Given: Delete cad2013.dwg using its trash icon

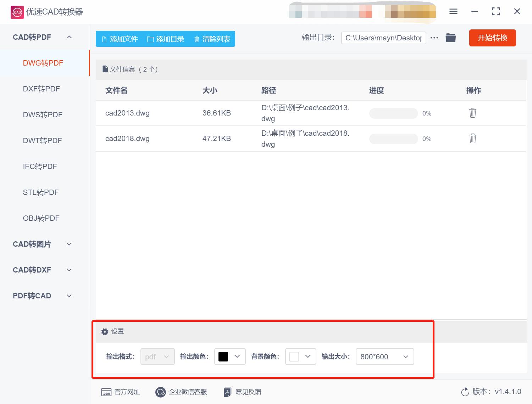Looking at the screenshot, I should tap(472, 113).
